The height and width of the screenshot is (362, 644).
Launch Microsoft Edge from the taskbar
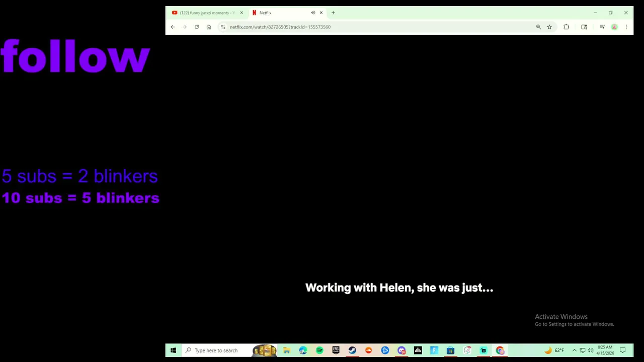tap(303, 350)
